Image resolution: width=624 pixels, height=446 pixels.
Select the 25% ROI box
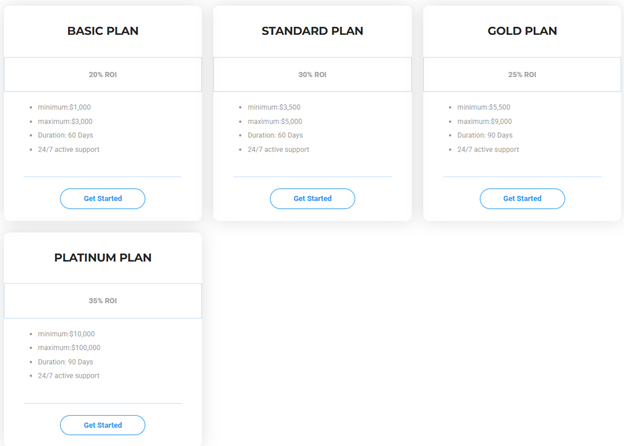[522, 75]
